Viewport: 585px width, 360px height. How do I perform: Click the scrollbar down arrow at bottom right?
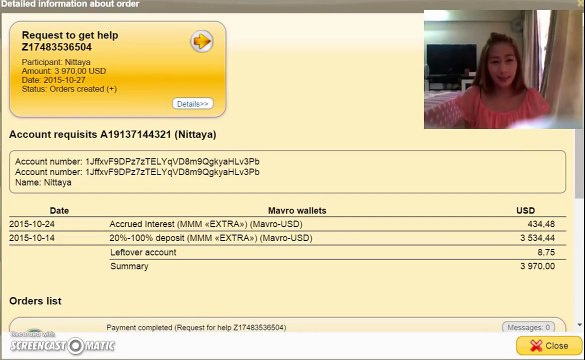(x=579, y=325)
